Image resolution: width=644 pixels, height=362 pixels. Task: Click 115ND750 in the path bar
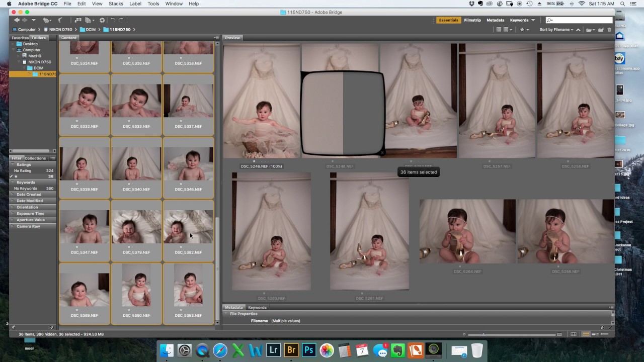[117, 30]
